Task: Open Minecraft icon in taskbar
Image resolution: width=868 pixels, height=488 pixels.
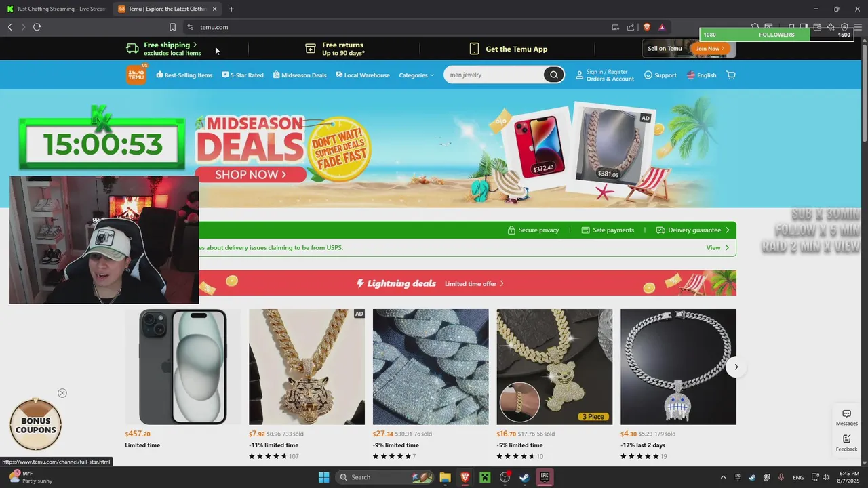Action: point(485,477)
